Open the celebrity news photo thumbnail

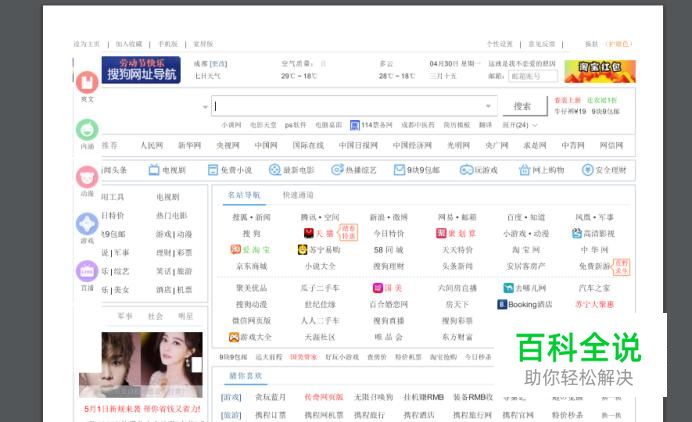pyautogui.click(x=141, y=365)
